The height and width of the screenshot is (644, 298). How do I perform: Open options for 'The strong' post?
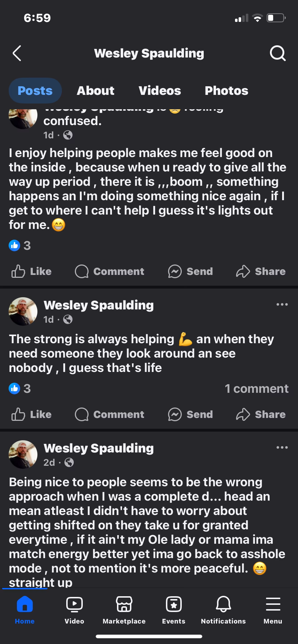coord(282,305)
